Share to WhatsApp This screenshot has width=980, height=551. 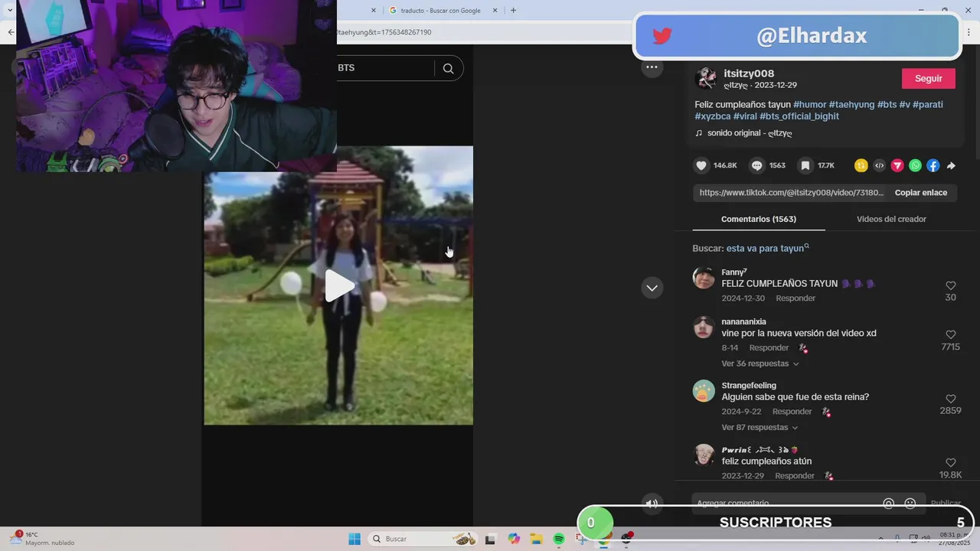point(915,165)
